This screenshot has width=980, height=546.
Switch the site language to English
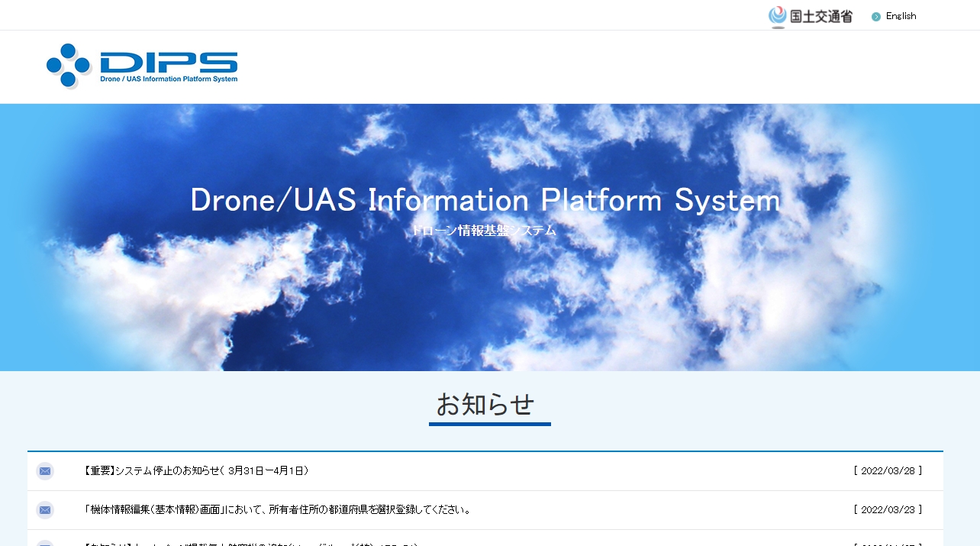(901, 16)
